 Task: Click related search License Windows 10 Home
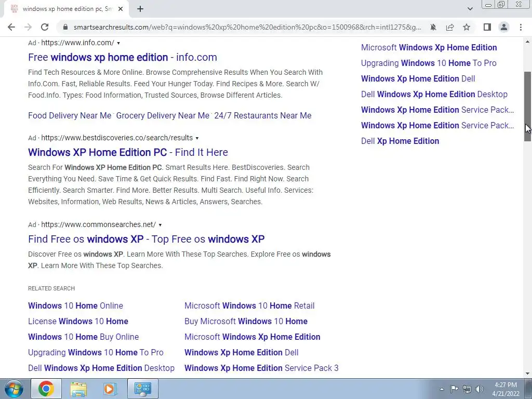(x=78, y=321)
